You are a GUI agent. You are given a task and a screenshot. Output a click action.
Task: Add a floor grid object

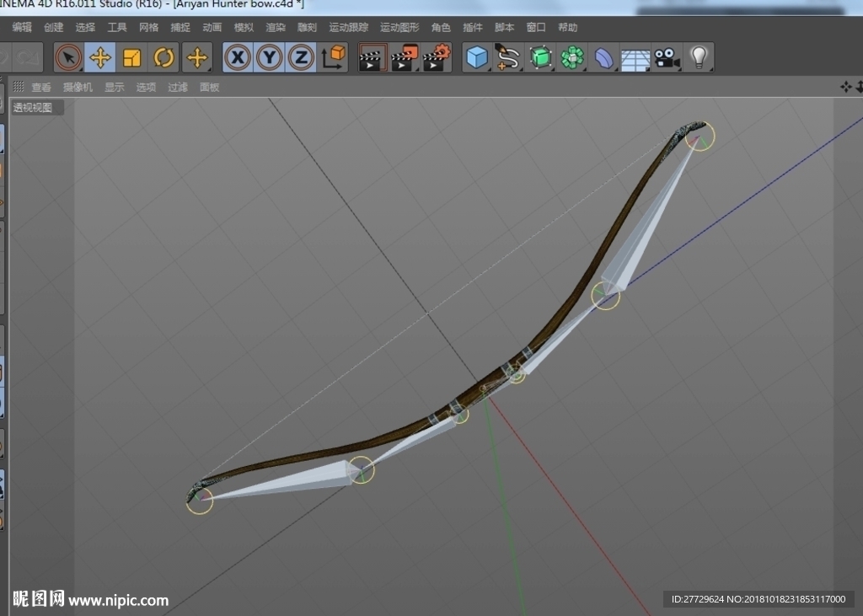pos(635,57)
